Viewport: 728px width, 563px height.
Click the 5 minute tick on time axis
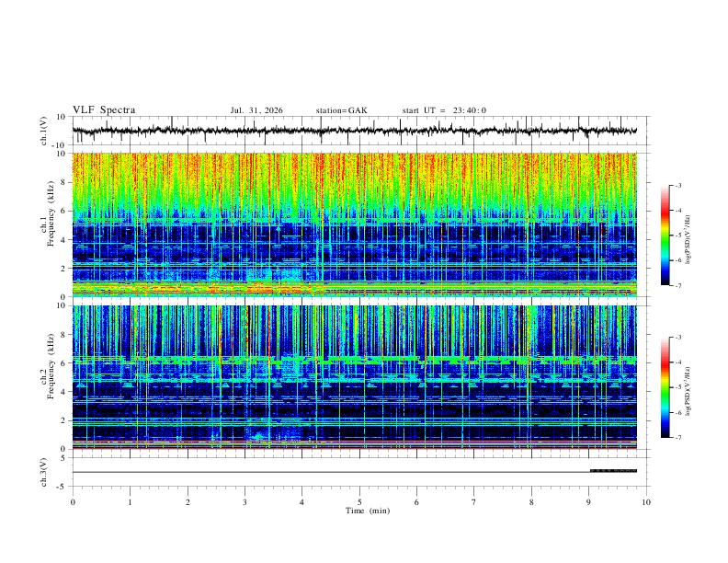(x=359, y=502)
